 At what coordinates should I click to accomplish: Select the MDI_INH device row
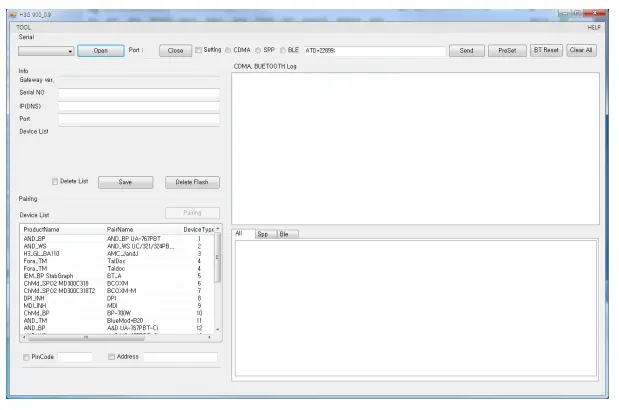click(117, 306)
